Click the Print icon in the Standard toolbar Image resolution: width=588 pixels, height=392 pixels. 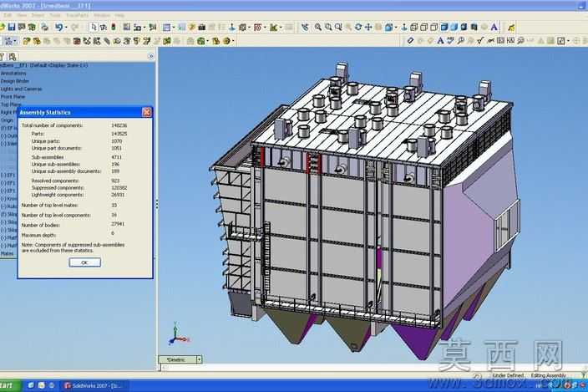click(x=44, y=27)
